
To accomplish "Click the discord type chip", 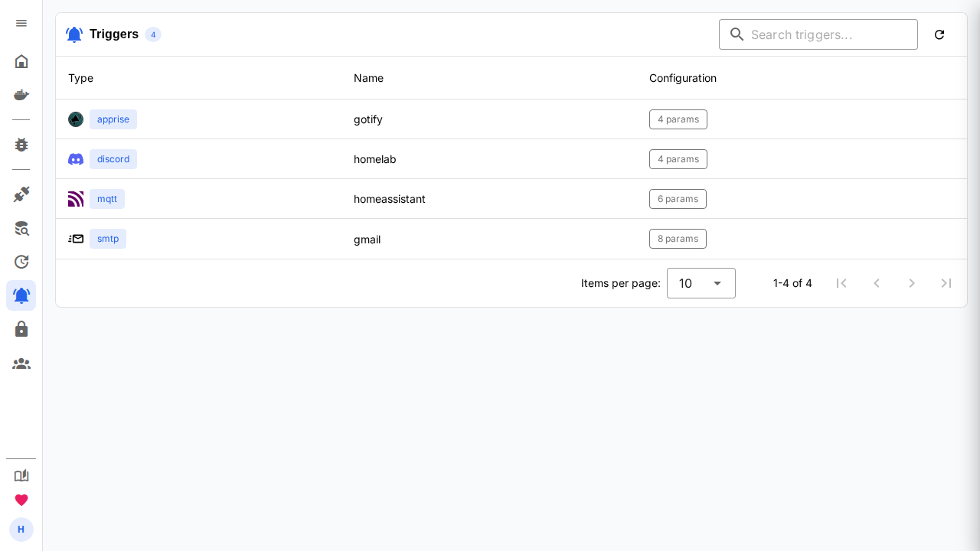I will 113,159.
